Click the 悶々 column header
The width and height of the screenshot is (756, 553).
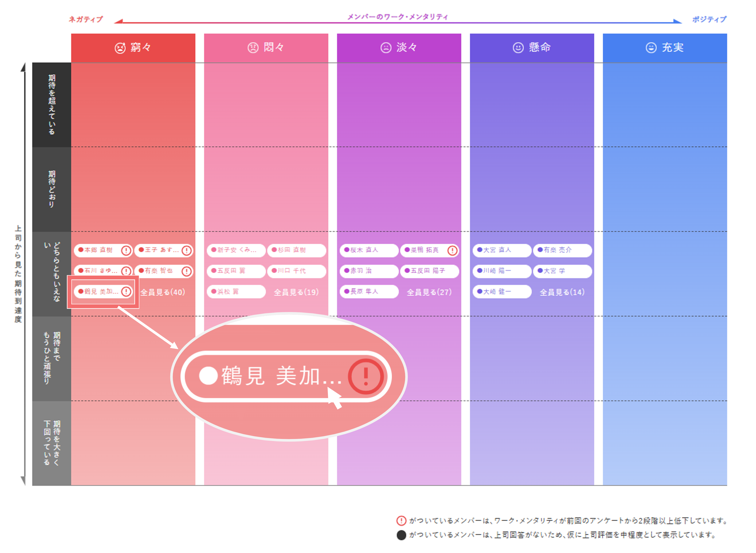266,48
